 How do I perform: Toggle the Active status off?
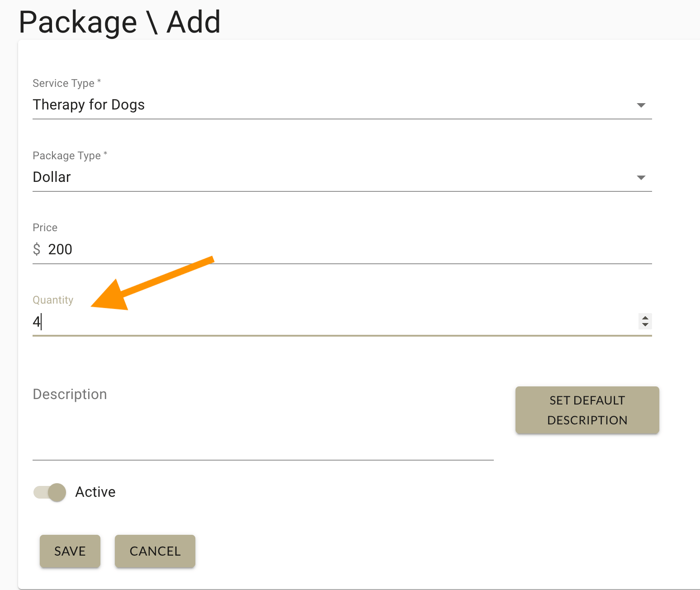coord(49,492)
